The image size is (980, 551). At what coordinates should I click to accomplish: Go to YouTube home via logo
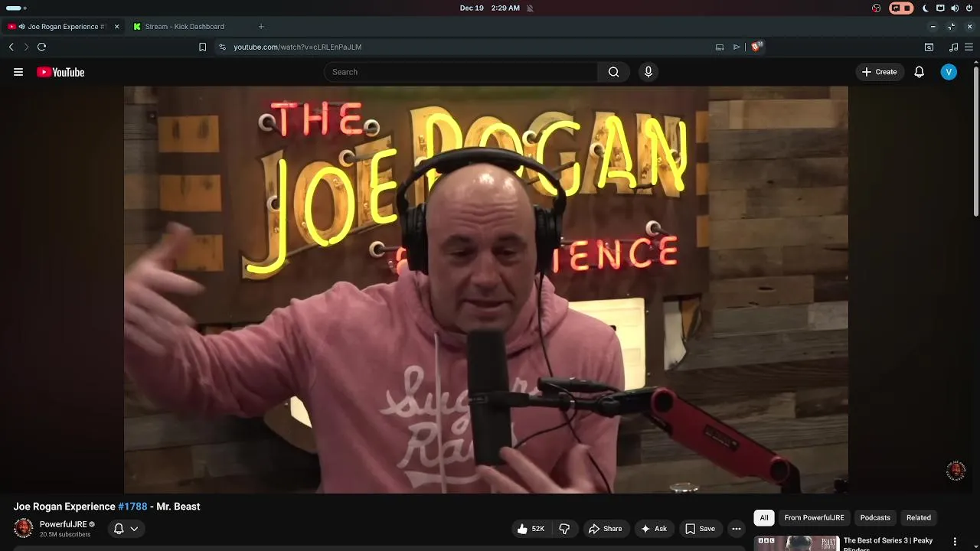[x=60, y=72]
